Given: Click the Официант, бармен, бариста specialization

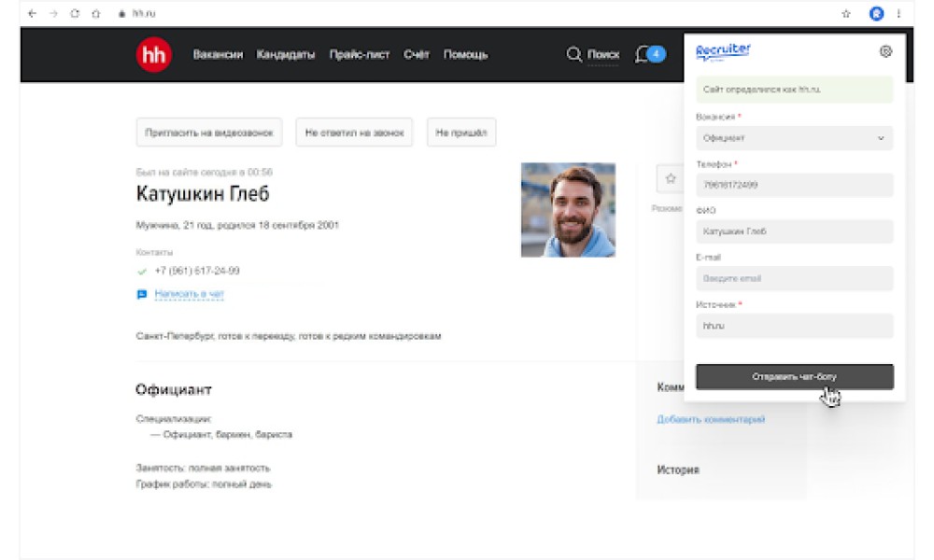Looking at the screenshot, I should tap(228, 435).
